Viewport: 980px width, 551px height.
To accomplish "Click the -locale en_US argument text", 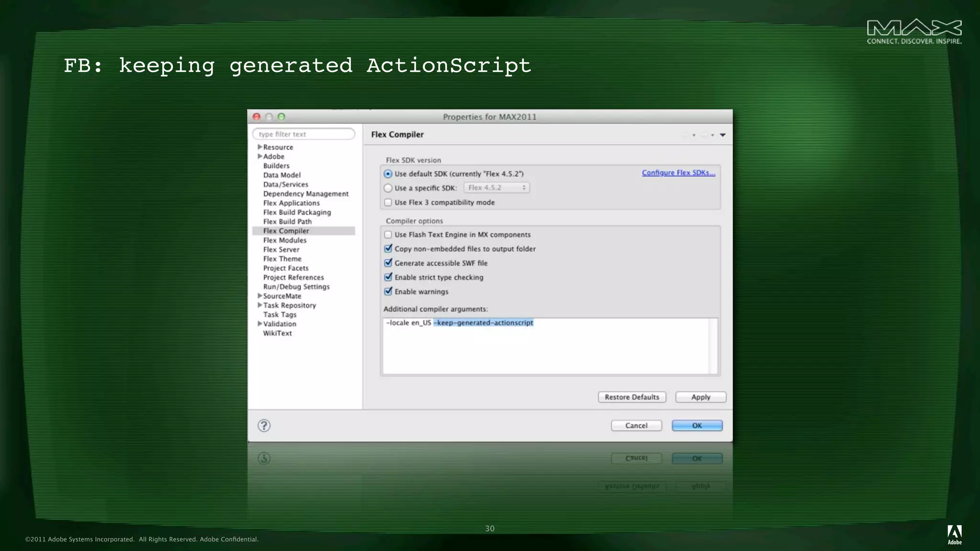I will (x=409, y=323).
